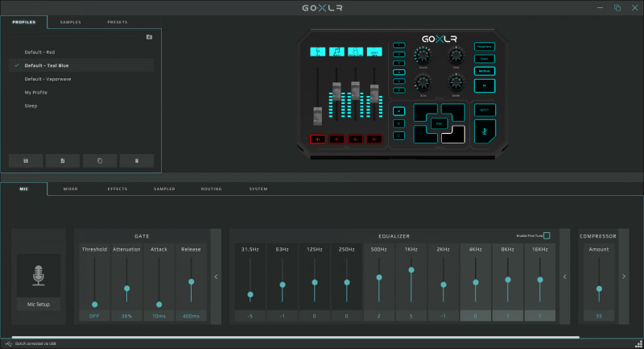Viewport: 644px width, 349px height.
Task: Click the horizontal scrollbar below the mic settings
Action: [x=295, y=337]
